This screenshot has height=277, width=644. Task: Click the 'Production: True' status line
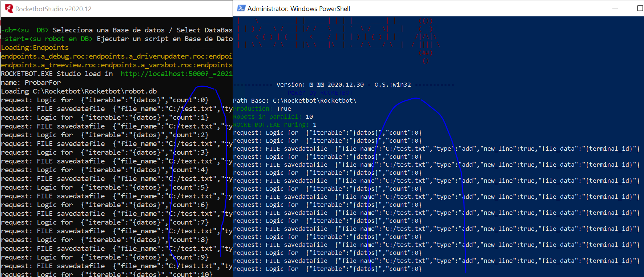pos(262,108)
